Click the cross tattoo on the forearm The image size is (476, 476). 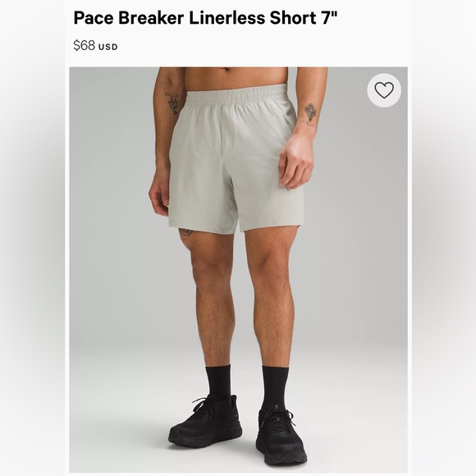click(310, 112)
